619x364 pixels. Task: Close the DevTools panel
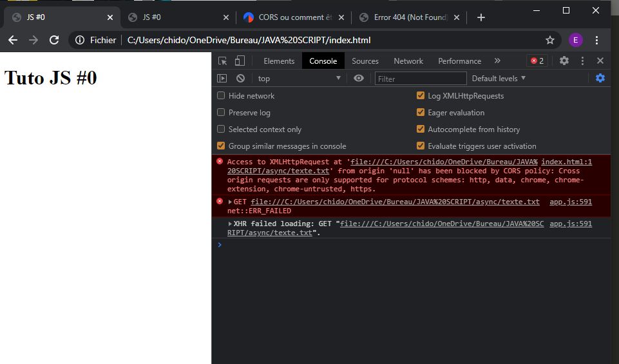(600, 61)
